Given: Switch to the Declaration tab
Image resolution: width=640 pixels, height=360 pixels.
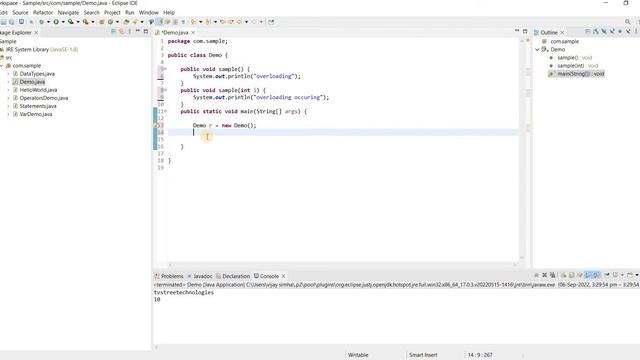Looking at the screenshot, I should (233, 276).
